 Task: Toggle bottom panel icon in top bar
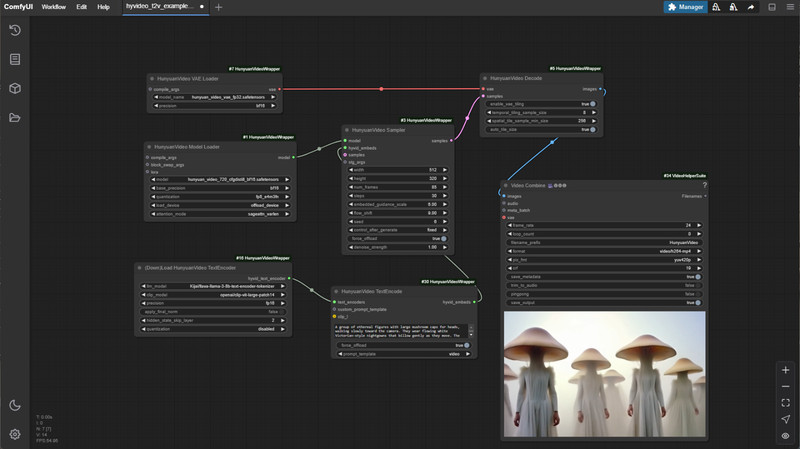point(772,7)
